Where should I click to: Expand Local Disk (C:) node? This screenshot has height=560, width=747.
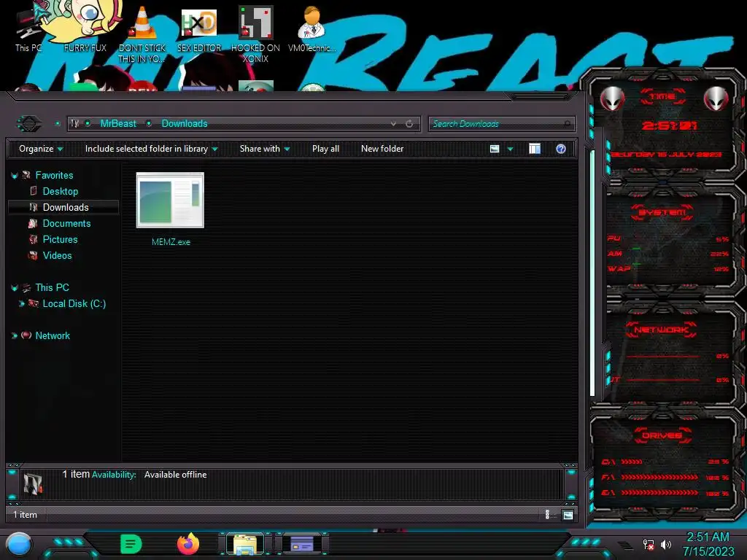click(21, 304)
